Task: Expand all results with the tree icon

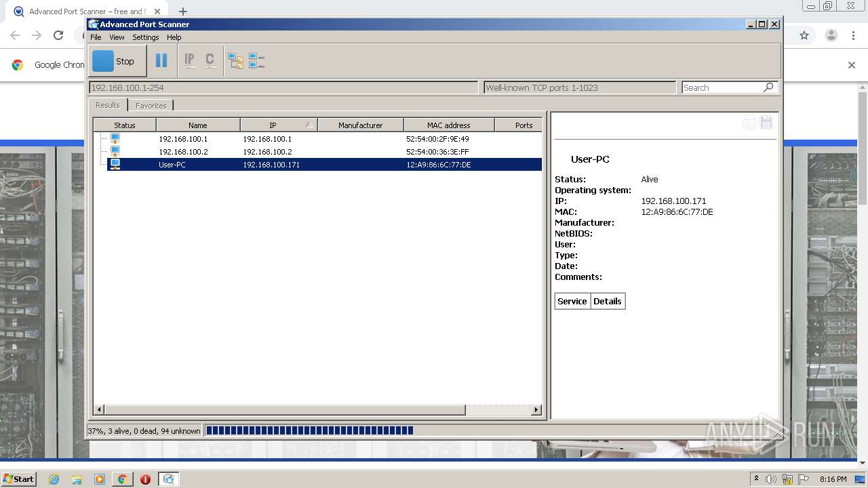Action: coord(235,61)
